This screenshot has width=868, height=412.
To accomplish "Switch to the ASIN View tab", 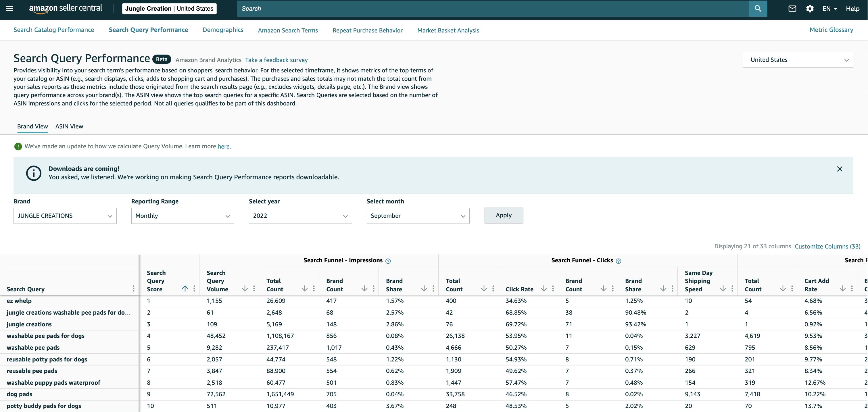I will tap(69, 126).
